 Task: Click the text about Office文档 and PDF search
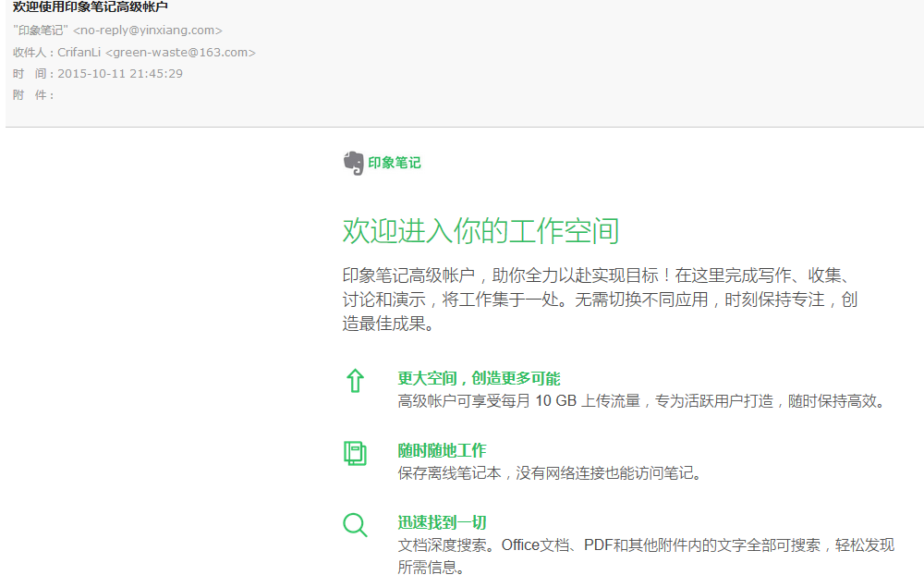point(646,557)
